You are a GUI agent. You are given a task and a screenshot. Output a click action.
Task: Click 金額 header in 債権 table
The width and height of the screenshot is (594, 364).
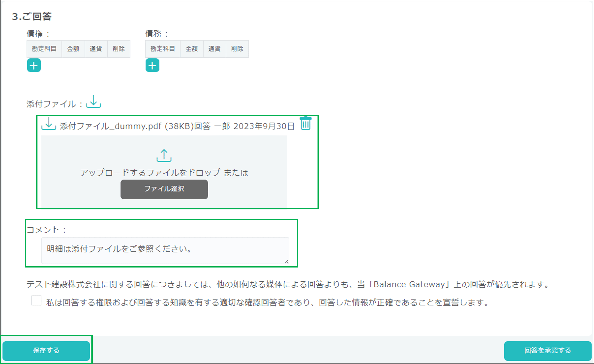coord(73,49)
